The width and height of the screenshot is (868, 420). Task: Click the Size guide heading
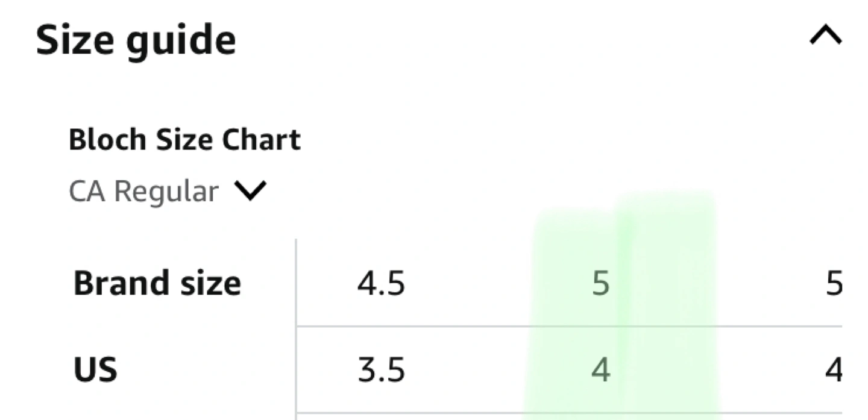[136, 40]
